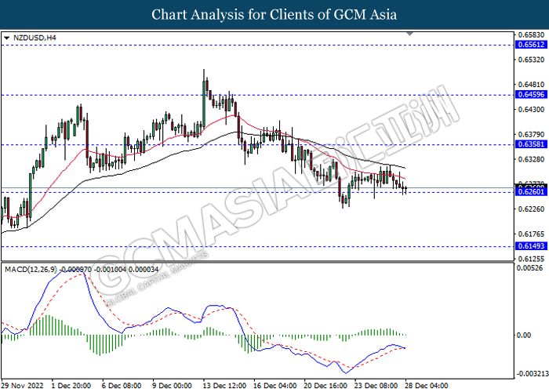Click the 0.65320 price axis value

pos(531,60)
